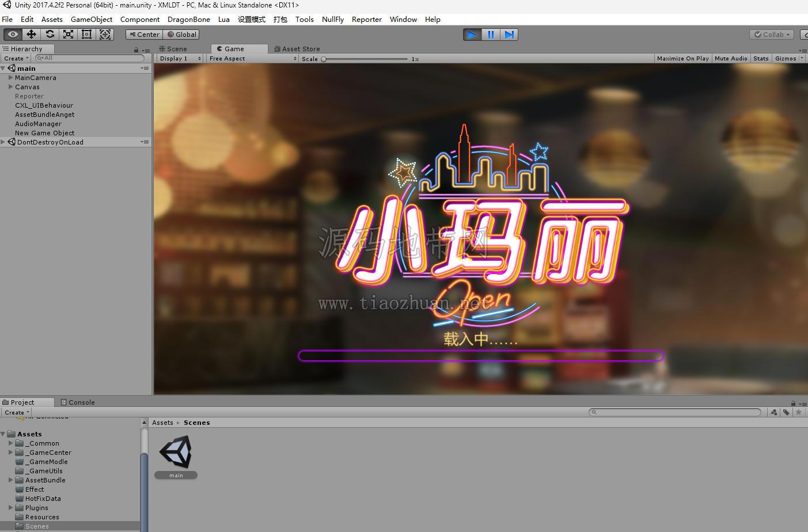Image resolution: width=808 pixels, height=532 pixels.
Task: Open the GameObject menu
Action: click(x=92, y=19)
